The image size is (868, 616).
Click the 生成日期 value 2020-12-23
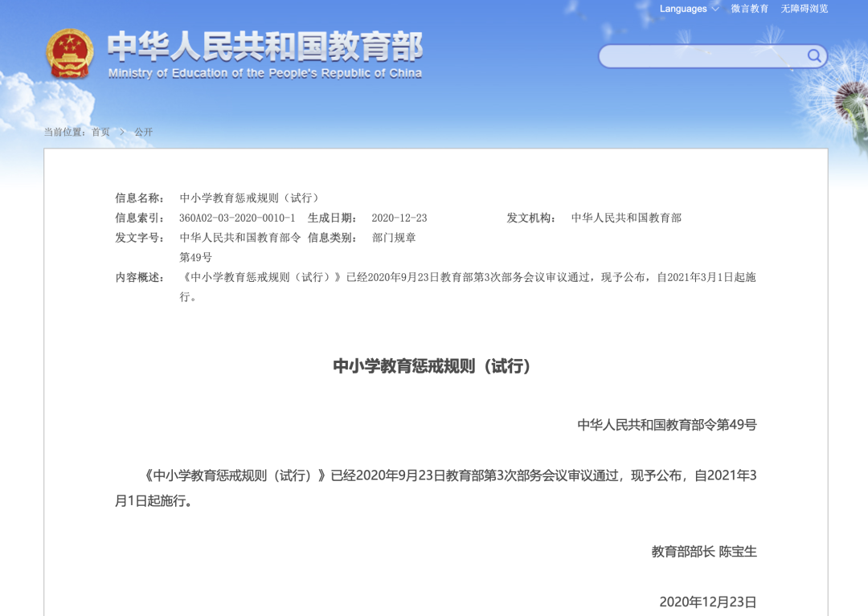(x=399, y=218)
